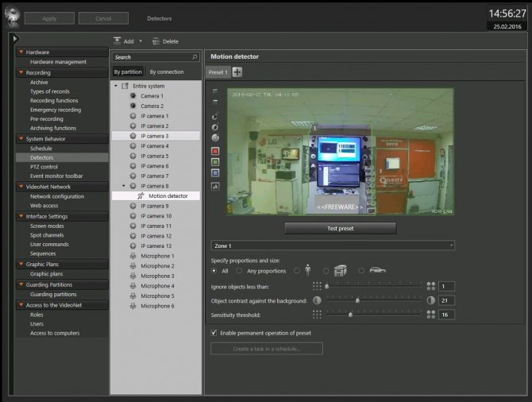
Task: Select the Any proportions radio button
Action: coord(239,271)
